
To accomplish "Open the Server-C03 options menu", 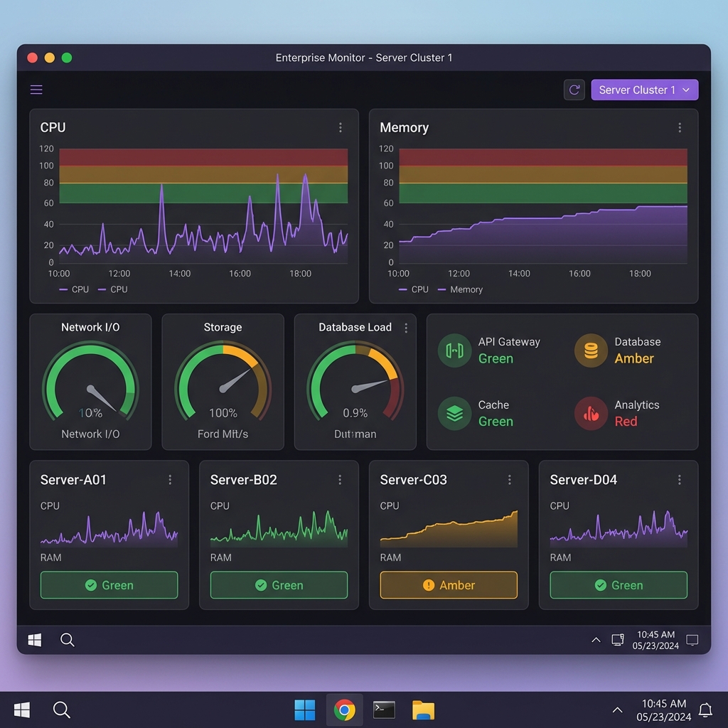I will (509, 479).
